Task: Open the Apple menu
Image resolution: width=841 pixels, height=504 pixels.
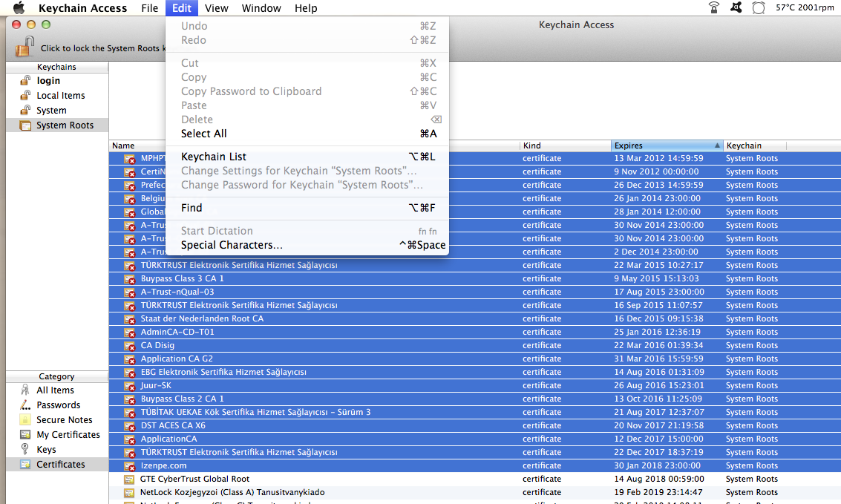Action: (x=19, y=7)
